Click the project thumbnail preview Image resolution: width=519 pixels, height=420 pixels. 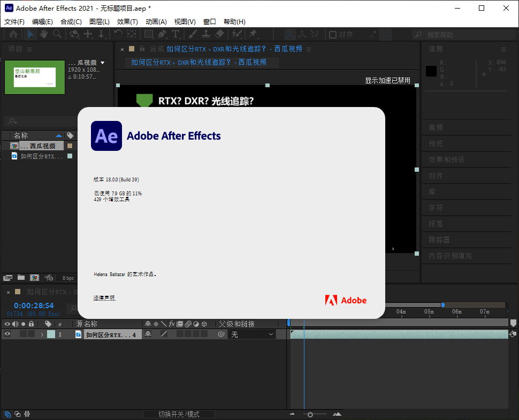pyautogui.click(x=35, y=77)
